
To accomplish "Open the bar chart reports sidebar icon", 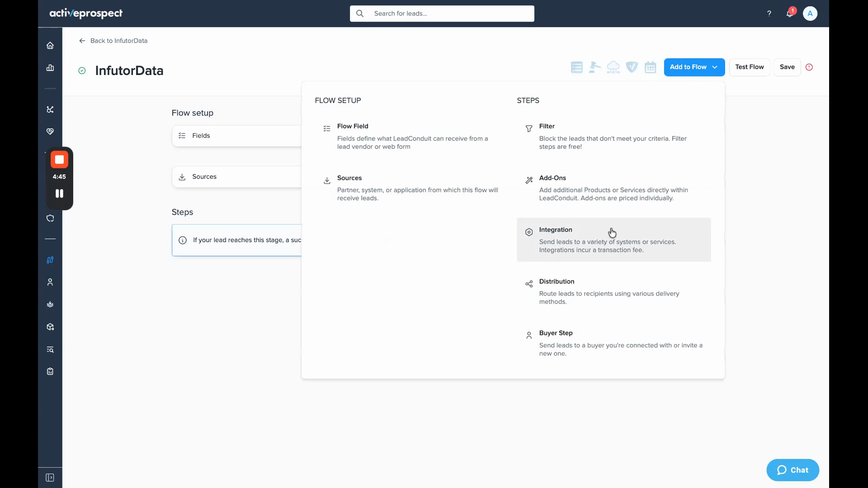I will tap(50, 68).
